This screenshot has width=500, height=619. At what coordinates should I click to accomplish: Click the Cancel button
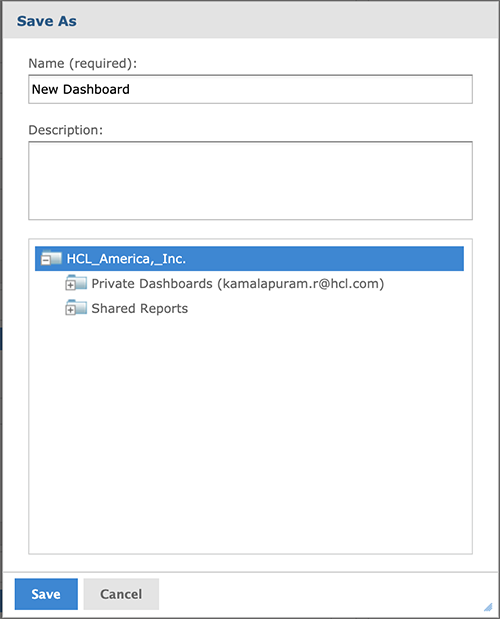(121, 594)
